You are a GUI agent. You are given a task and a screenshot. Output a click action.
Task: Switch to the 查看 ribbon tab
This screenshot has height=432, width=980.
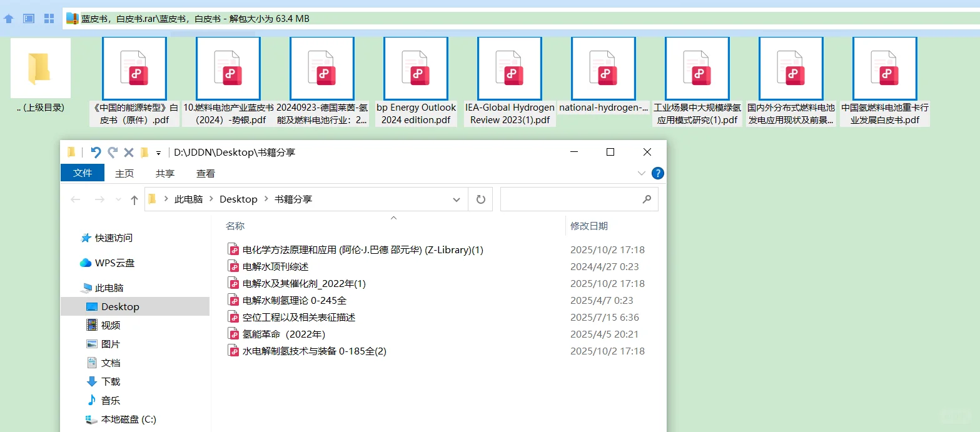coord(206,173)
